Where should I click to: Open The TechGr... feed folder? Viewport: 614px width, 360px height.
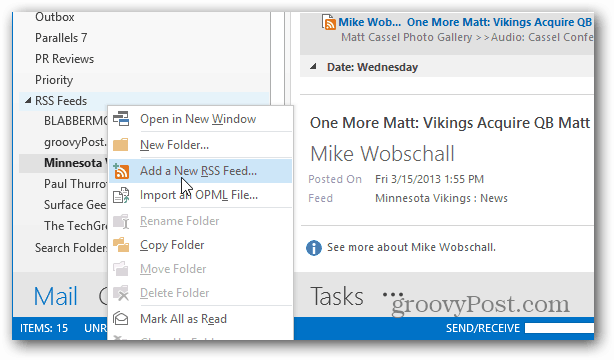[x=76, y=226]
